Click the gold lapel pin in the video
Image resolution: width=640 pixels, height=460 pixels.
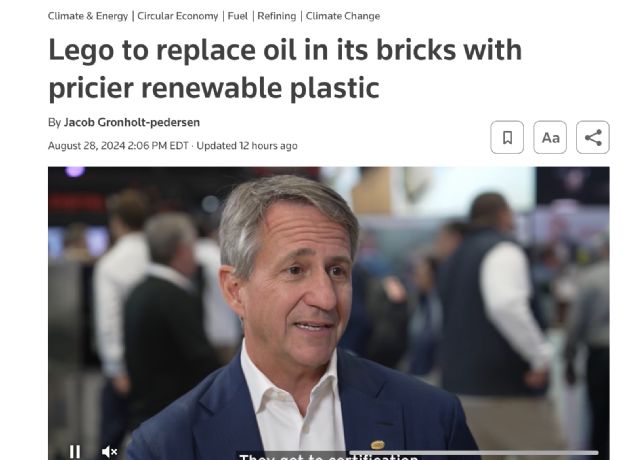pos(378,444)
